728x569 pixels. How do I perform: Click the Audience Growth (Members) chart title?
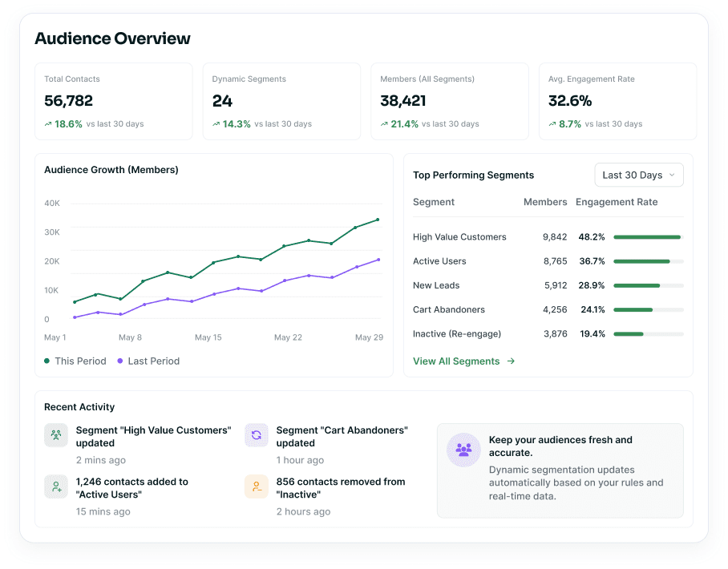click(111, 170)
